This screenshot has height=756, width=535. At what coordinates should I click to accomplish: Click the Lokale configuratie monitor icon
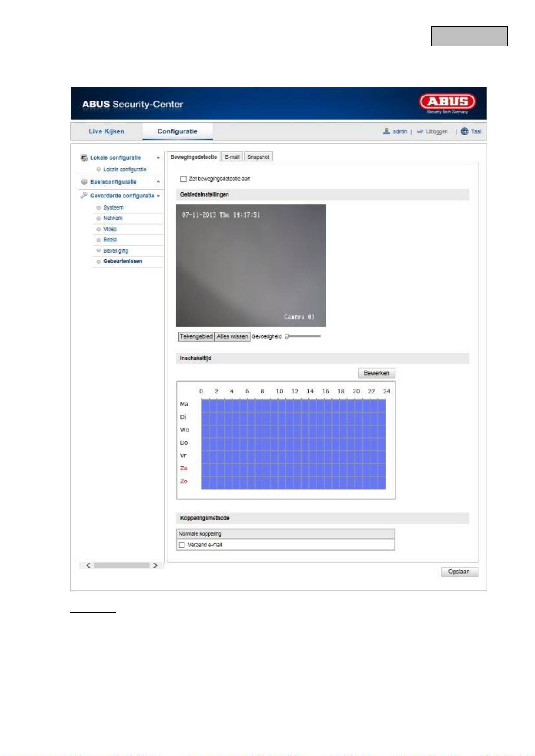(x=84, y=158)
